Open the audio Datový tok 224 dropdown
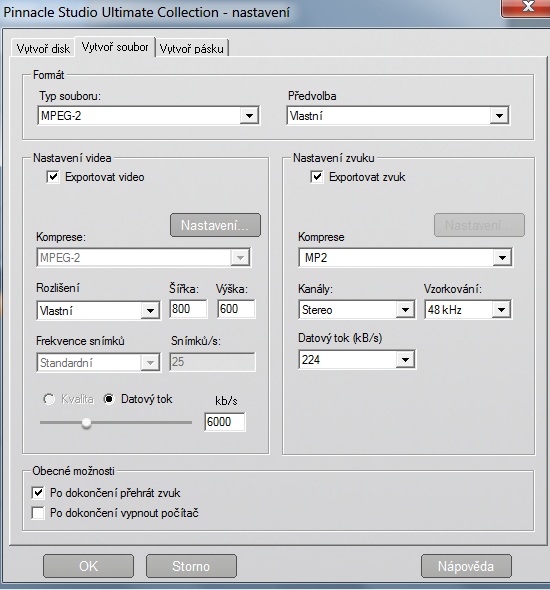Image resolution: width=550 pixels, height=590 pixels. coord(357,359)
